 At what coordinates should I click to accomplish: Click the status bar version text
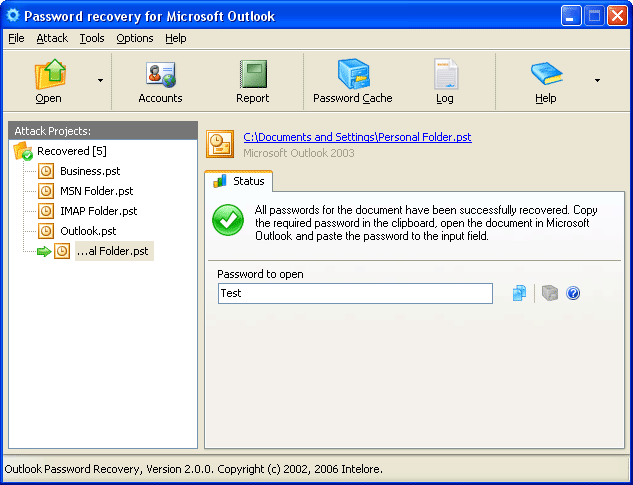point(193,469)
